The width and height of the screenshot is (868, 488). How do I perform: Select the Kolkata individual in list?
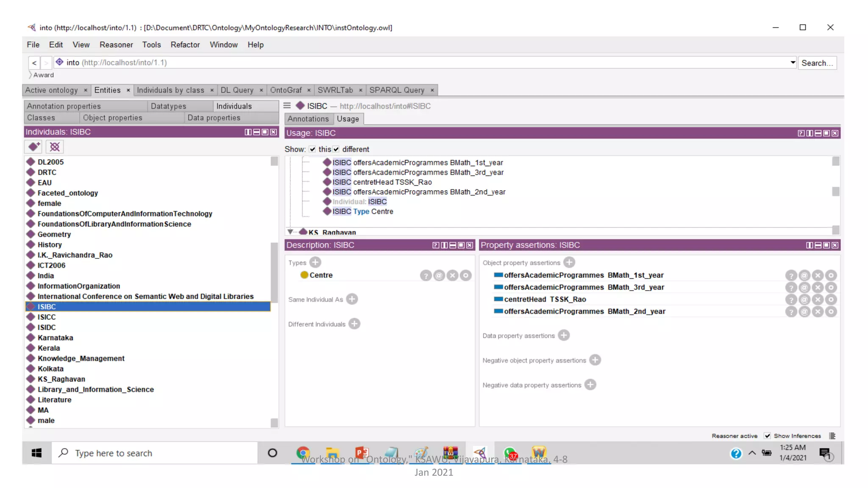coord(50,369)
